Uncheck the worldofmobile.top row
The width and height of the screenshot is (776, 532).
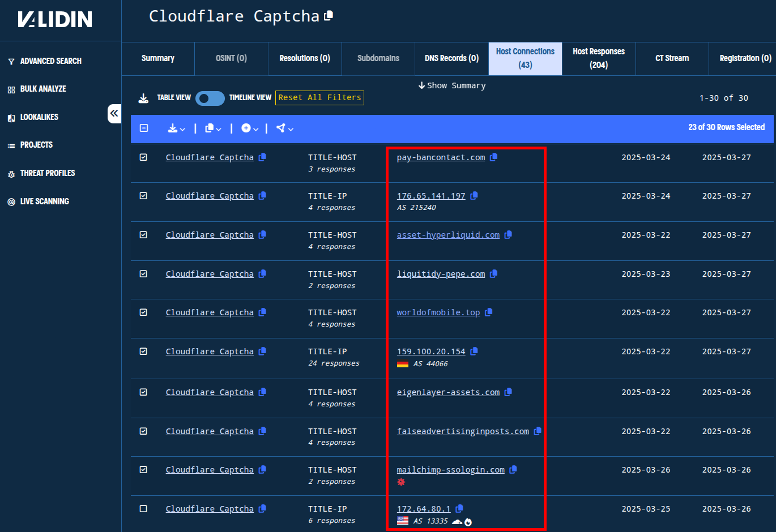(x=143, y=312)
